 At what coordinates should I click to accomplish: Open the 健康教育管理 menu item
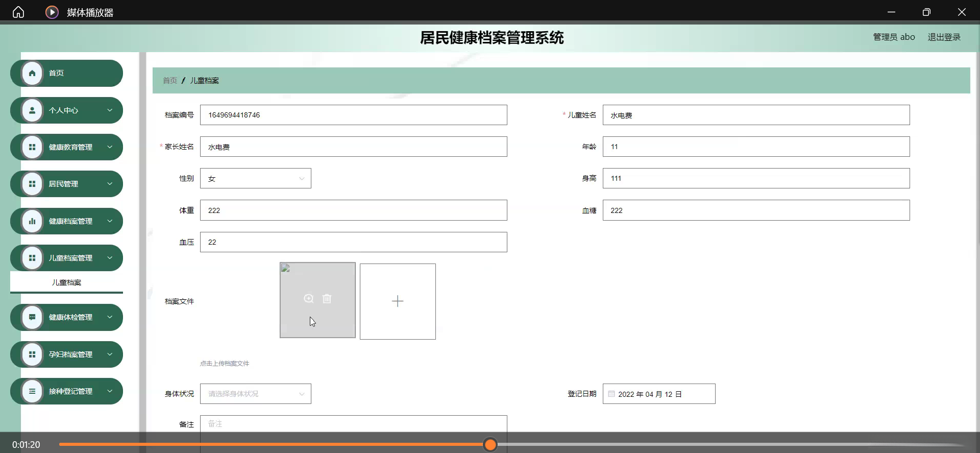66,147
